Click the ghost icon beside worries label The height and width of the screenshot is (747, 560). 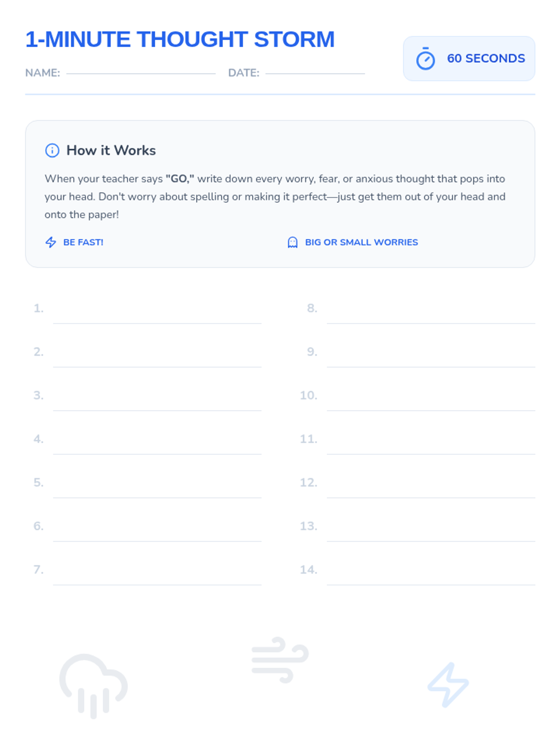click(x=293, y=242)
